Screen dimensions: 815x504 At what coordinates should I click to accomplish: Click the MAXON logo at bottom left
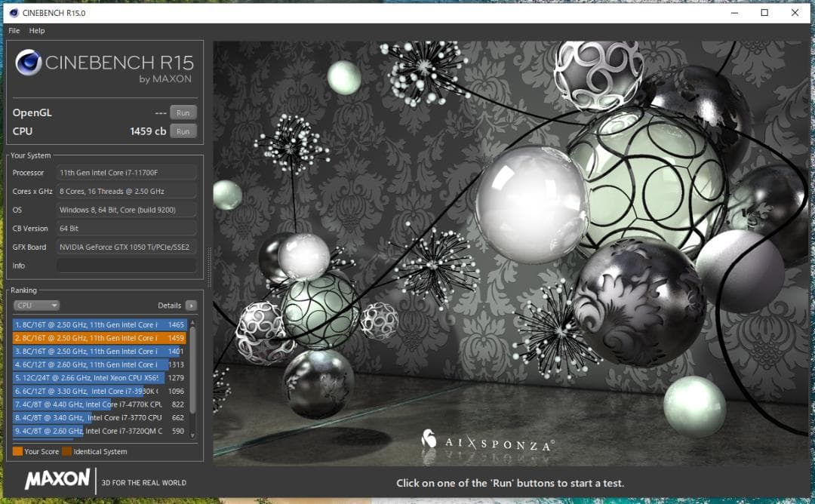tap(57, 481)
